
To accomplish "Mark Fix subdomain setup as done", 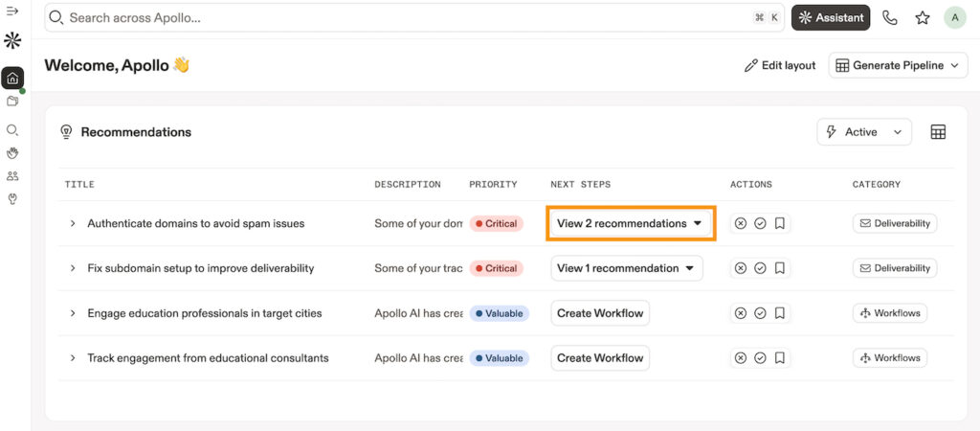I will (760, 268).
